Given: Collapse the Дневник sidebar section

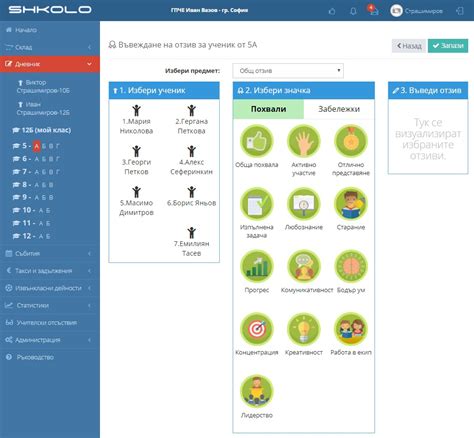Looking at the screenshot, I should point(50,64).
